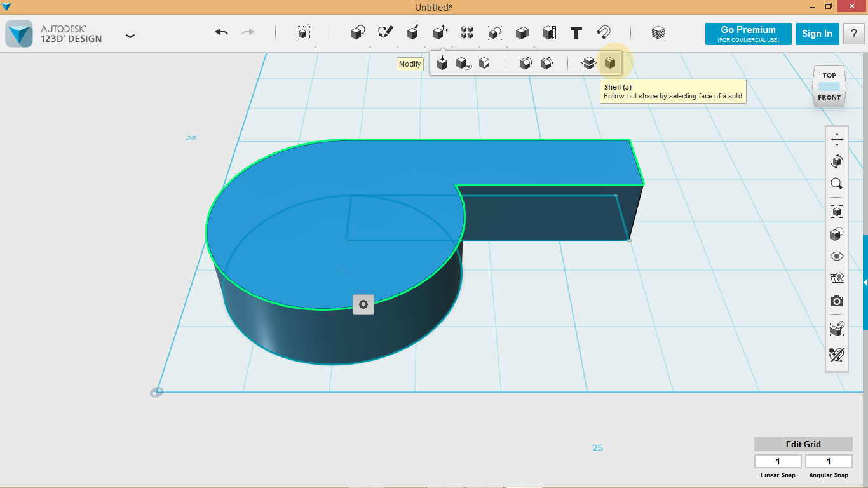Viewport: 868px width, 488px height.
Task: Open the Materials icon in toolbar
Action: 658,33
